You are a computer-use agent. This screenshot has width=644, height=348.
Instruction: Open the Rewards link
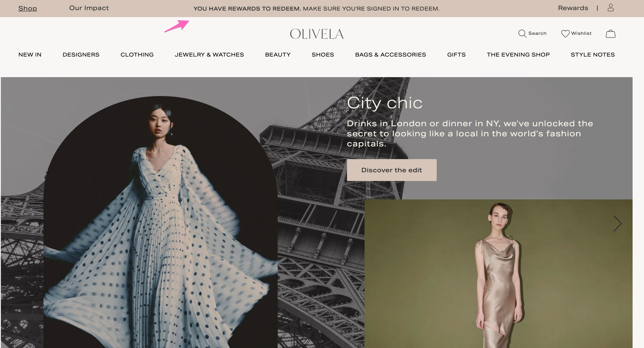(x=573, y=8)
